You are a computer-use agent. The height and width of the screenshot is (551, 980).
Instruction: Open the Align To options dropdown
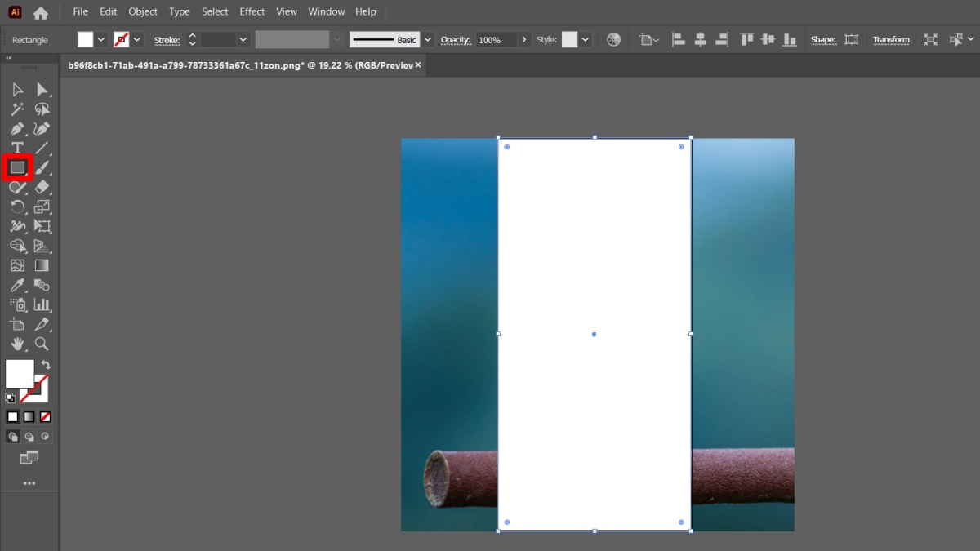[x=649, y=39]
